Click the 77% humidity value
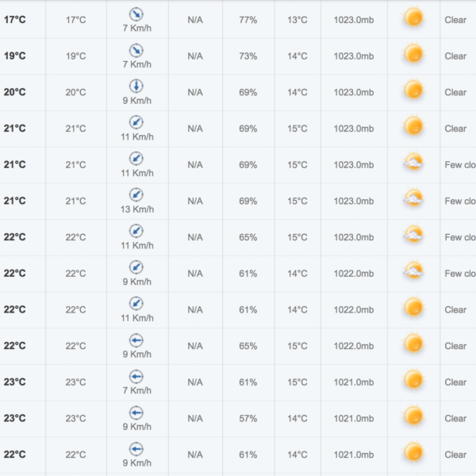 [x=248, y=20]
